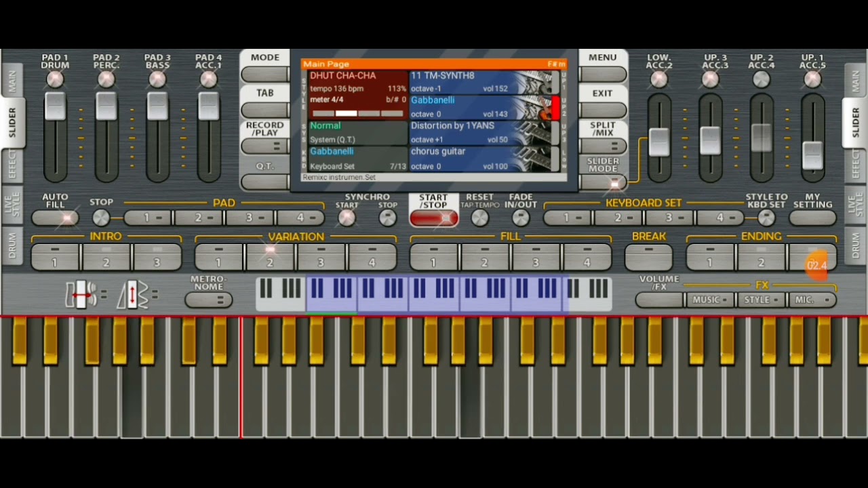Click the UP. 3 ACC.3 knob

coord(710,79)
